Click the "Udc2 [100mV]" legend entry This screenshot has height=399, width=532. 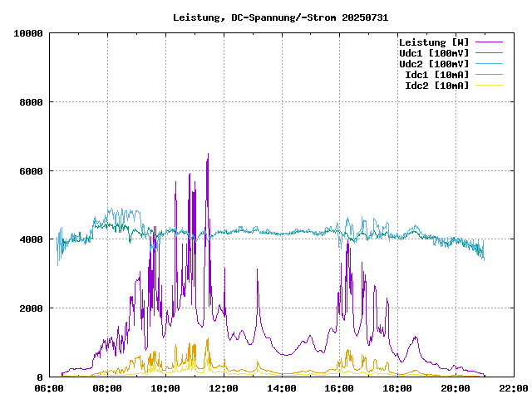[433, 64]
